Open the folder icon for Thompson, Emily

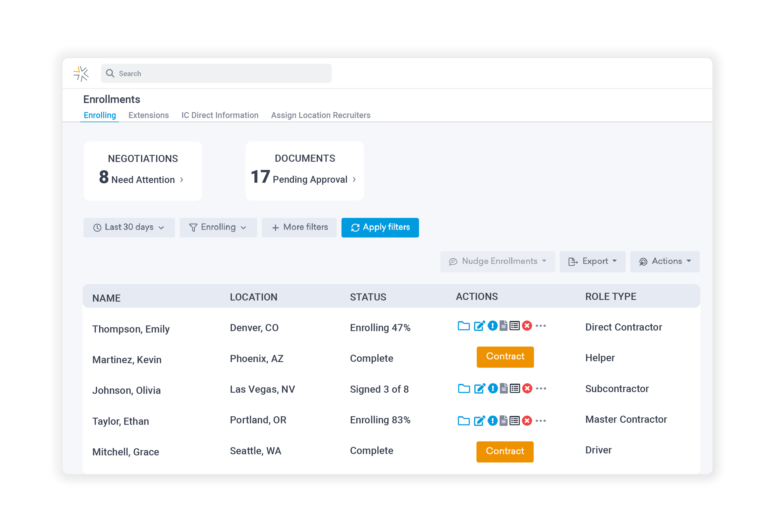tap(463, 326)
